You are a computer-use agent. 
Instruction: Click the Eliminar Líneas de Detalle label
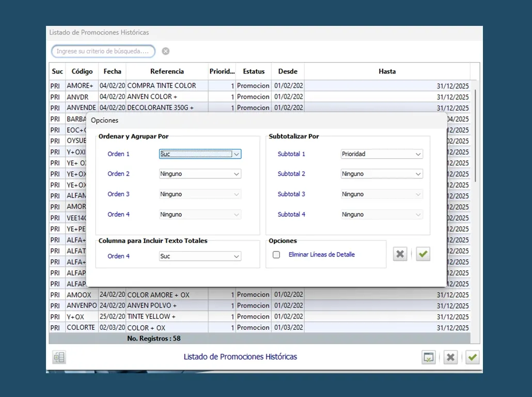321,255
